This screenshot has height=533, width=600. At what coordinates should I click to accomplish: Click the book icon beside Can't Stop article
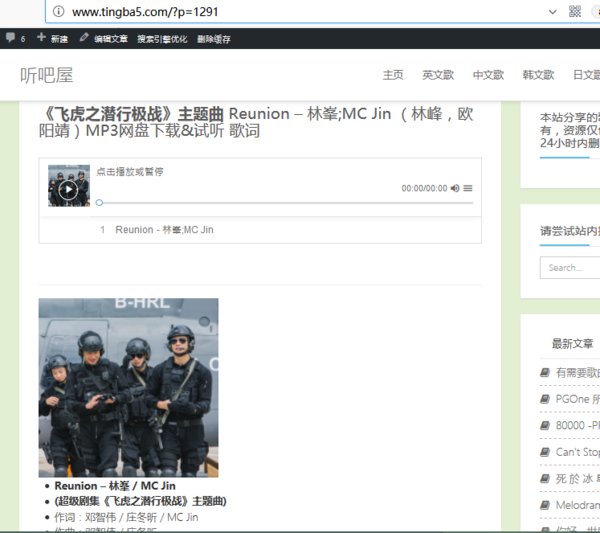pos(545,452)
